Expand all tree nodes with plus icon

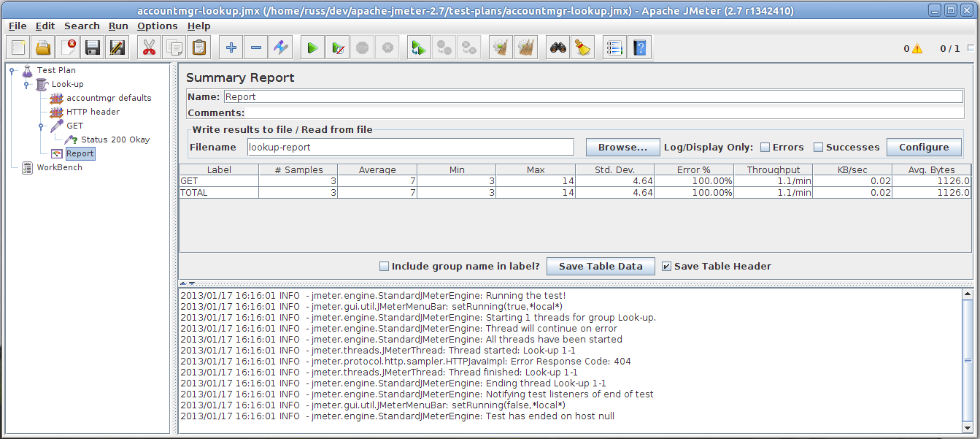point(231,48)
